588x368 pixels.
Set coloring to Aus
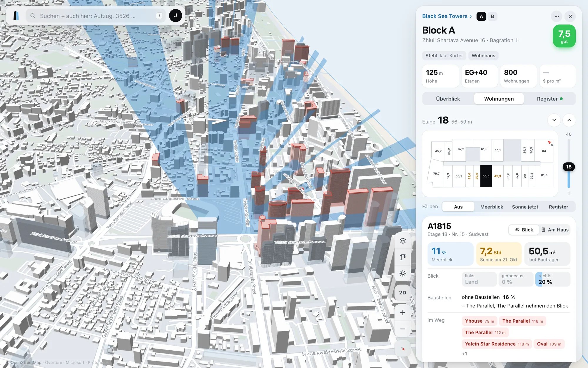458,207
